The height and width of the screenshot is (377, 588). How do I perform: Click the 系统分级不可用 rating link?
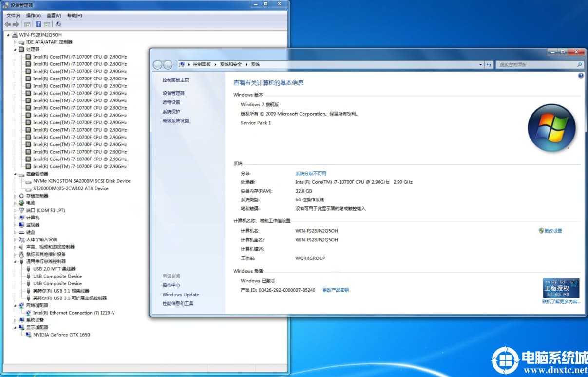pos(311,173)
